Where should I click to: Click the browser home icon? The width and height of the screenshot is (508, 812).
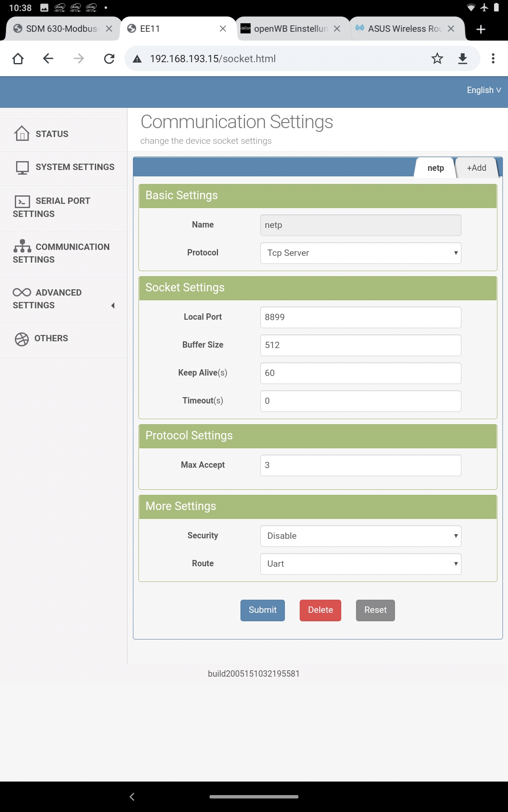[x=18, y=58]
